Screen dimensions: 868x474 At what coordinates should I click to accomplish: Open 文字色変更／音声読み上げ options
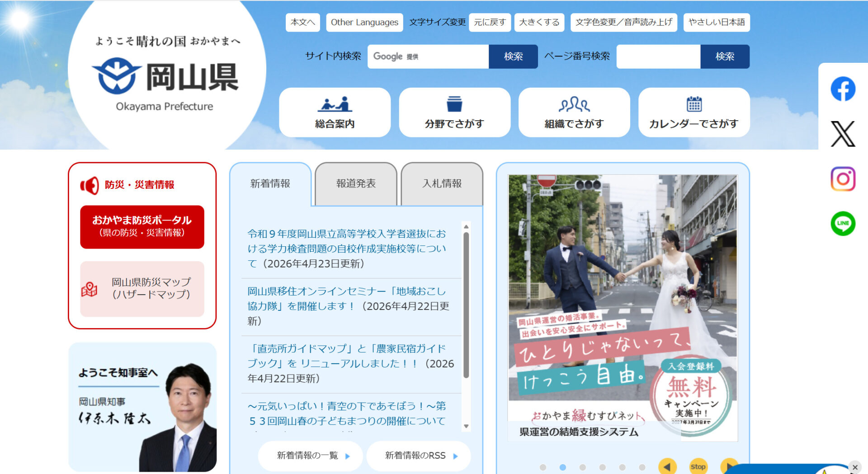click(624, 22)
